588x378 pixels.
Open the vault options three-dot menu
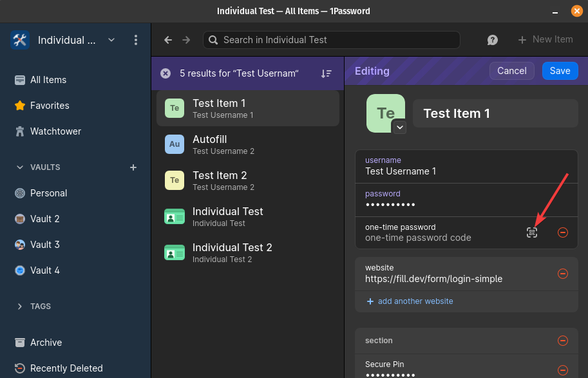coord(135,40)
